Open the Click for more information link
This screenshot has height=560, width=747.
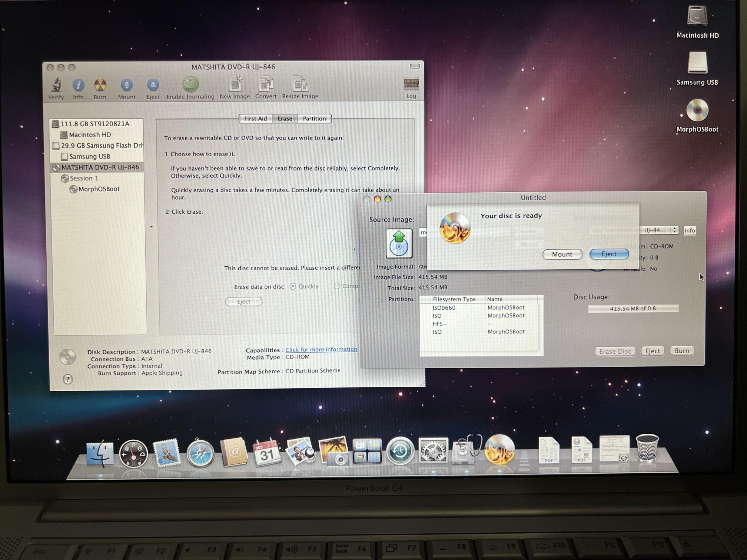coord(321,349)
